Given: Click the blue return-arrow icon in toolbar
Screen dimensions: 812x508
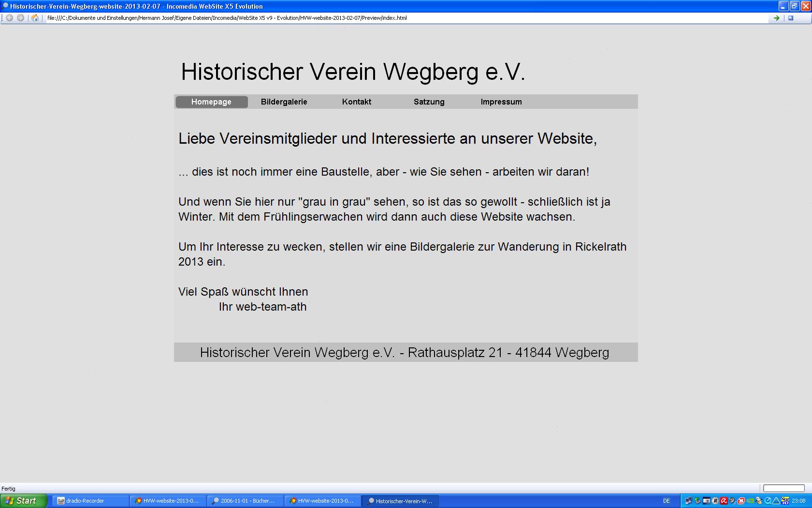Looking at the screenshot, I should [791, 18].
